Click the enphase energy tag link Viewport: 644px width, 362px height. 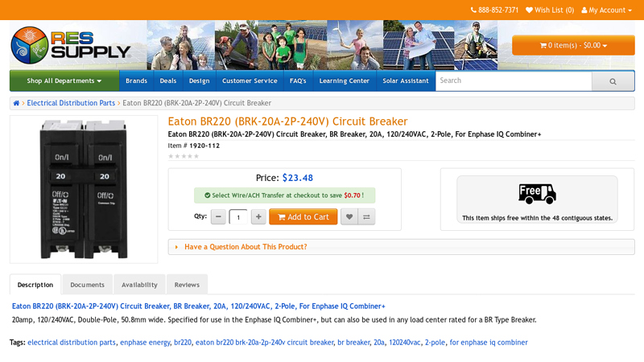145,343
